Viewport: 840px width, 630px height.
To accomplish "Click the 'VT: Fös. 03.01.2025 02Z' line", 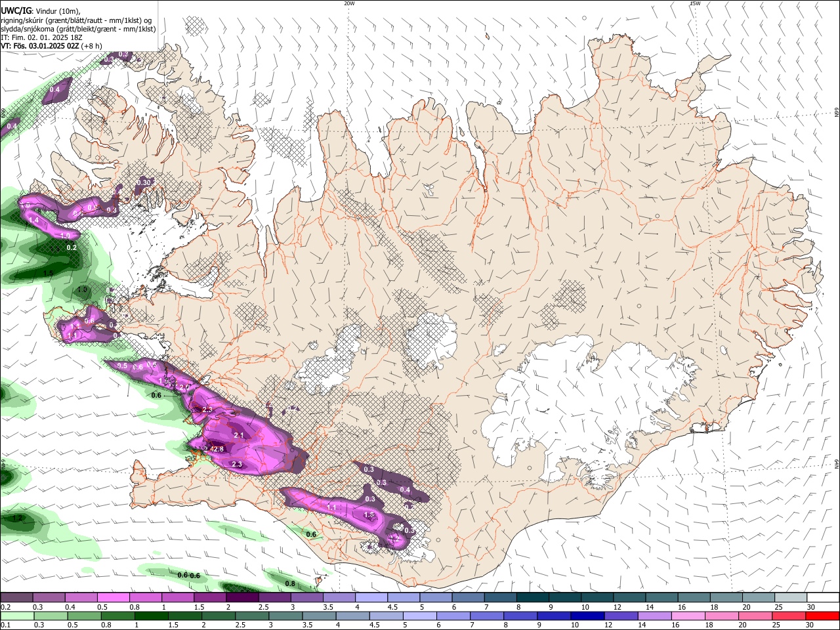I will 40,46.
